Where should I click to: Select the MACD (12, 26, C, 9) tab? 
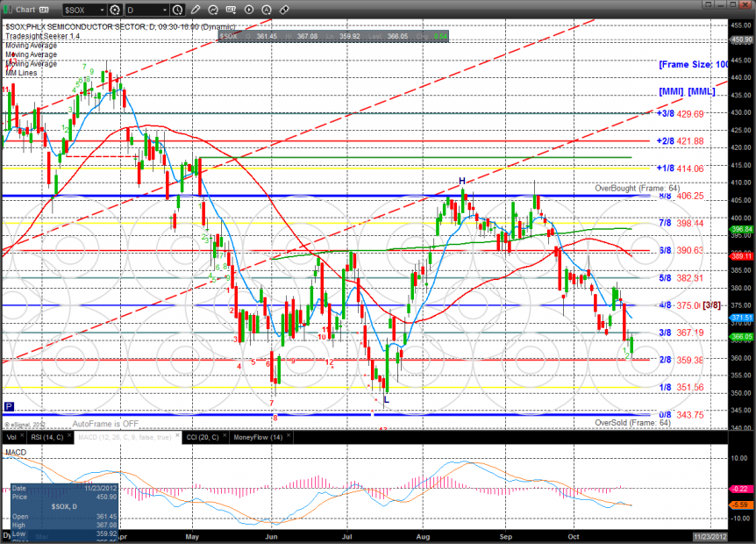[x=125, y=438]
